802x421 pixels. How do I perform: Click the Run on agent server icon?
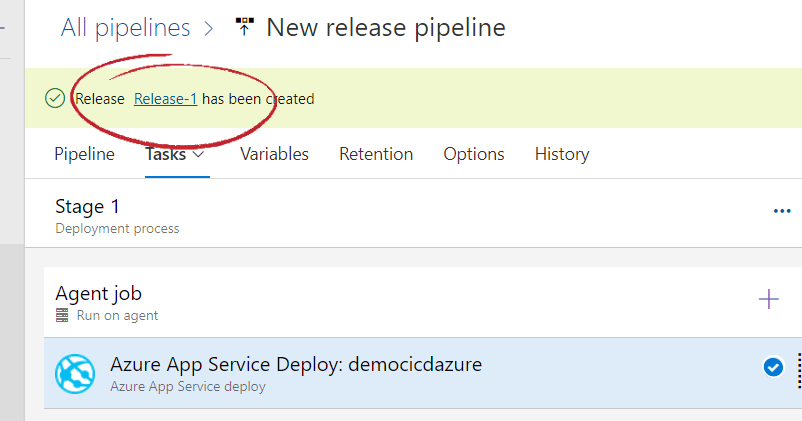[x=62, y=316]
